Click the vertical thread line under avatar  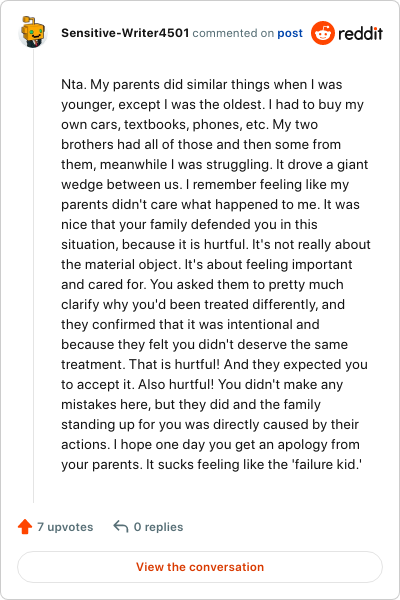click(33, 276)
